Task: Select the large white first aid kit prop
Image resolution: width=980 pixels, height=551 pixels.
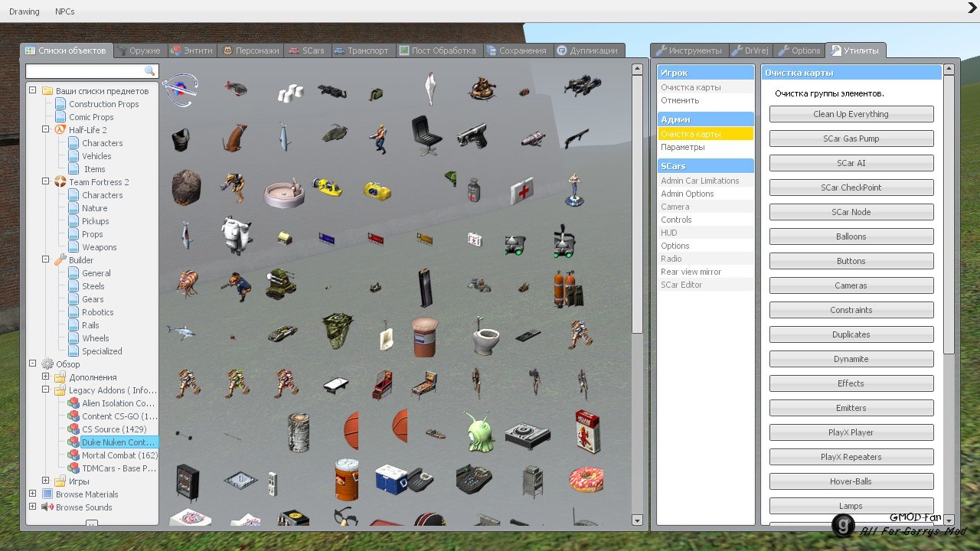Action: pyautogui.click(x=522, y=189)
